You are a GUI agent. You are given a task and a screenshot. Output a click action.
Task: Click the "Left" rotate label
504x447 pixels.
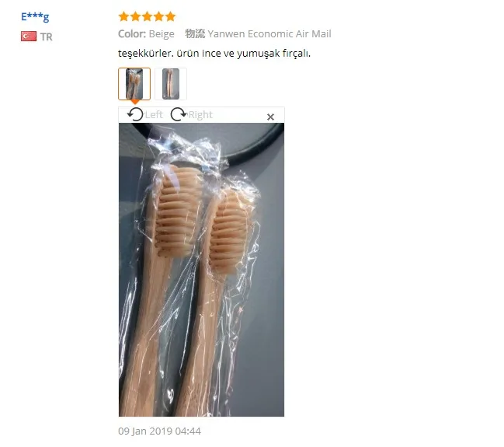click(154, 114)
